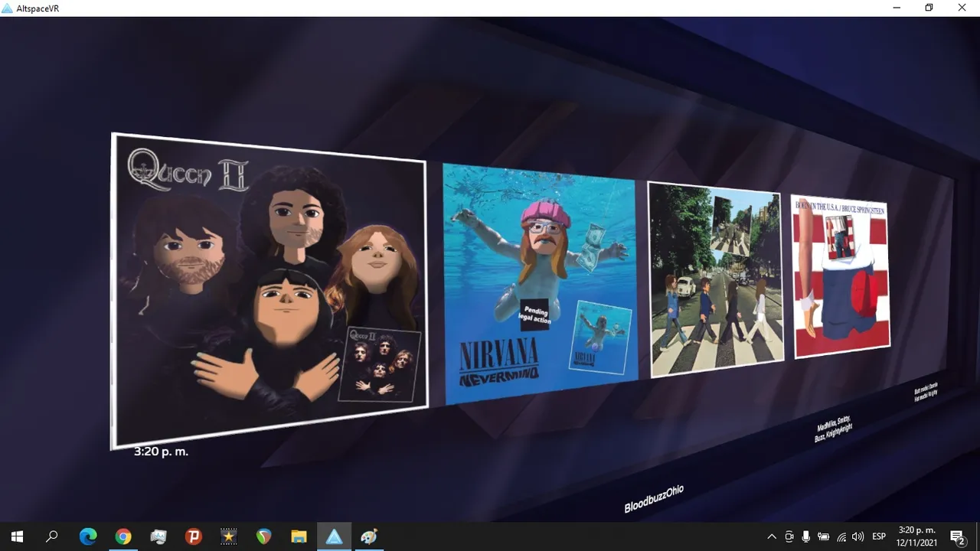Click the 'NIRVANA NEVERMIND' title text
The width and height of the screenshot is (980, 551).
[x=498, y=362]
